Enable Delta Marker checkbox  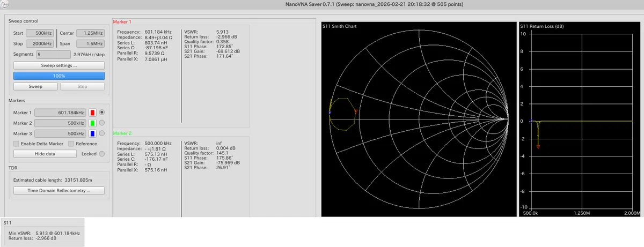(x=38, y=144)
